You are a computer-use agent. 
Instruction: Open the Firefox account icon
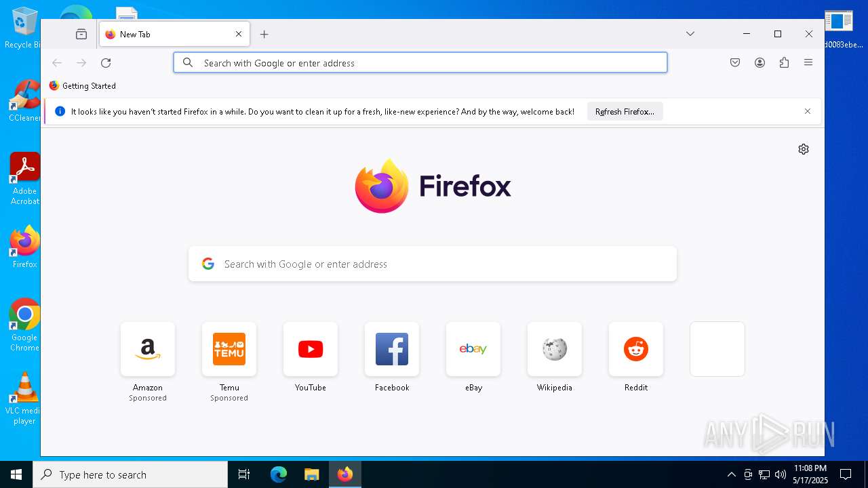pyautogui.click(x=759, y=62)
